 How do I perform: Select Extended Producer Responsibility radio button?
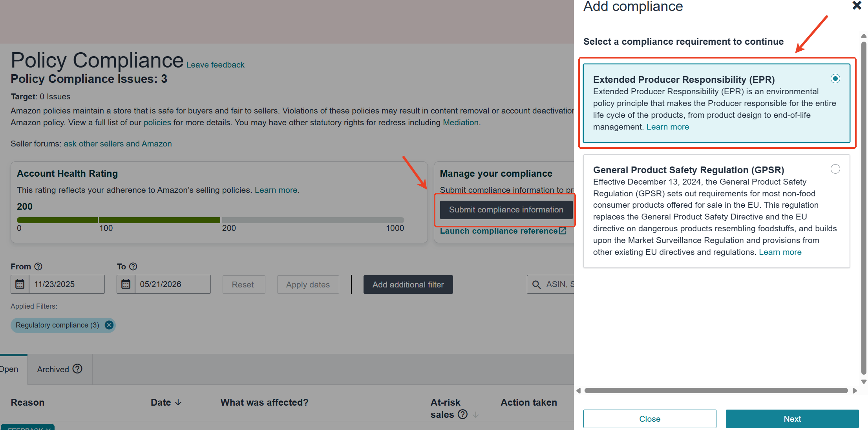(835, 79)
